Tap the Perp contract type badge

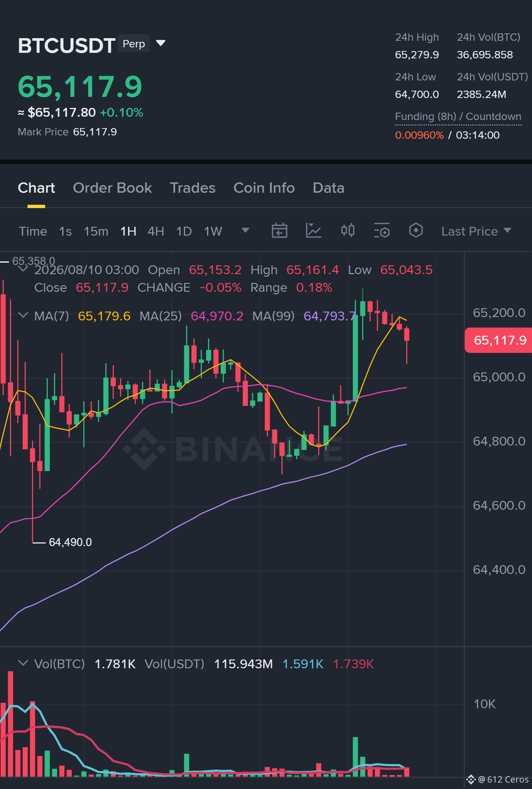[134, 44]
